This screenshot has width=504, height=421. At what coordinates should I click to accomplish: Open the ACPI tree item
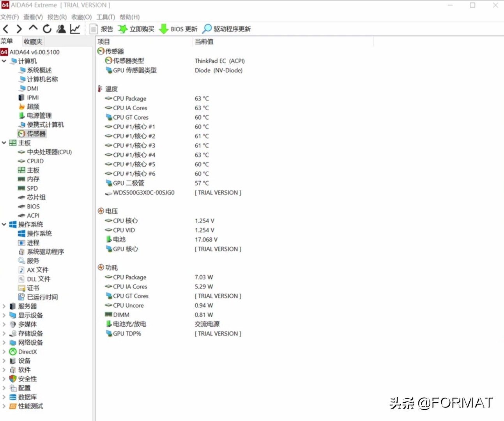click(x=28, y=216)
